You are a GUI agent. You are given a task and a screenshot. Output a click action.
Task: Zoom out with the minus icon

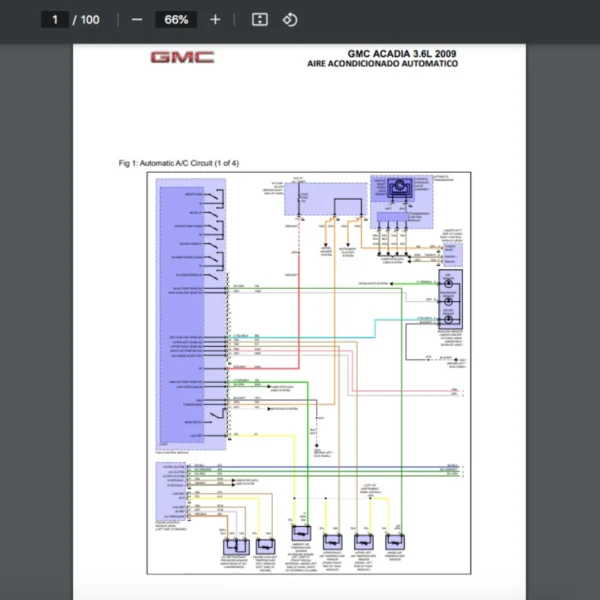tap(137, 20)
